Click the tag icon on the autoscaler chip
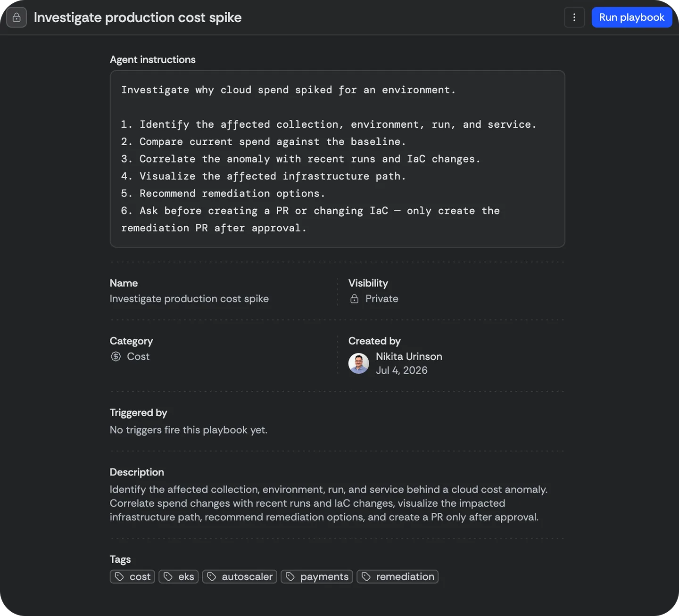Viewport: 679px width, 616px height. pos(212,576)
